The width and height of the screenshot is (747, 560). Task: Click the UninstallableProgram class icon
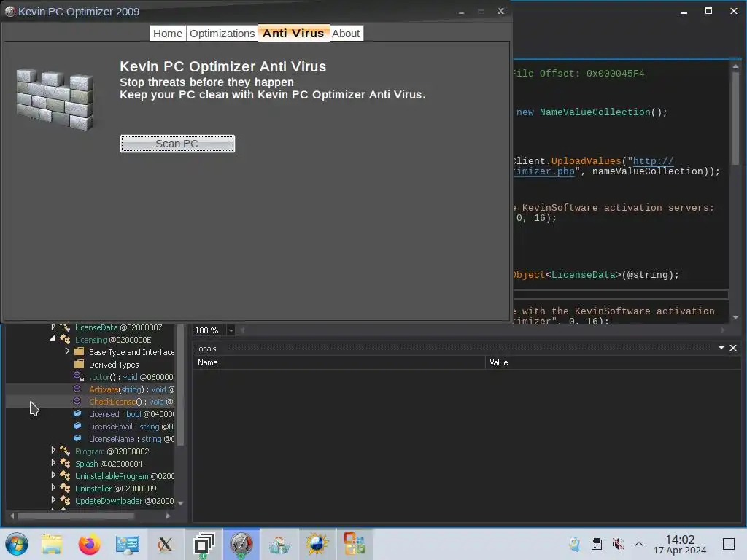click(65, 475)
